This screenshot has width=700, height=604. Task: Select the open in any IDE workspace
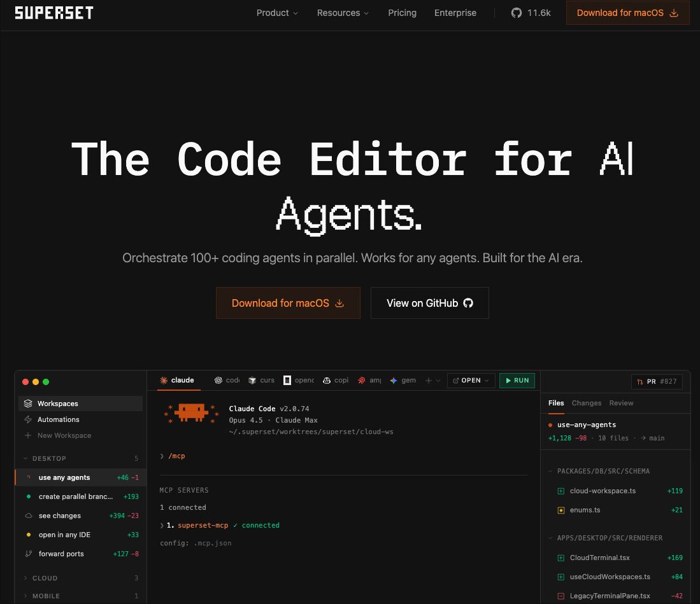click(x=81, y=535)
